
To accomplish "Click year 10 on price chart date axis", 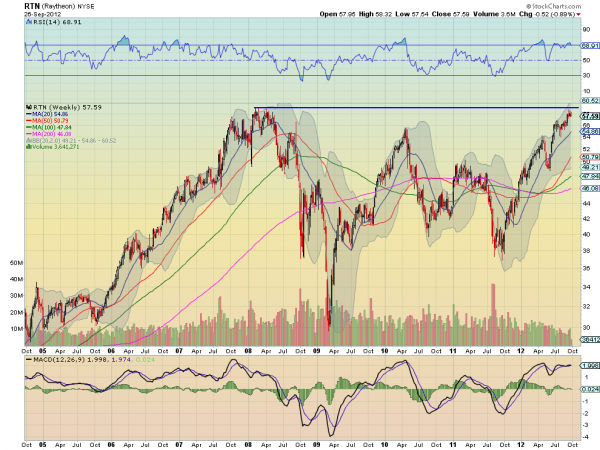I will point(384,351).
